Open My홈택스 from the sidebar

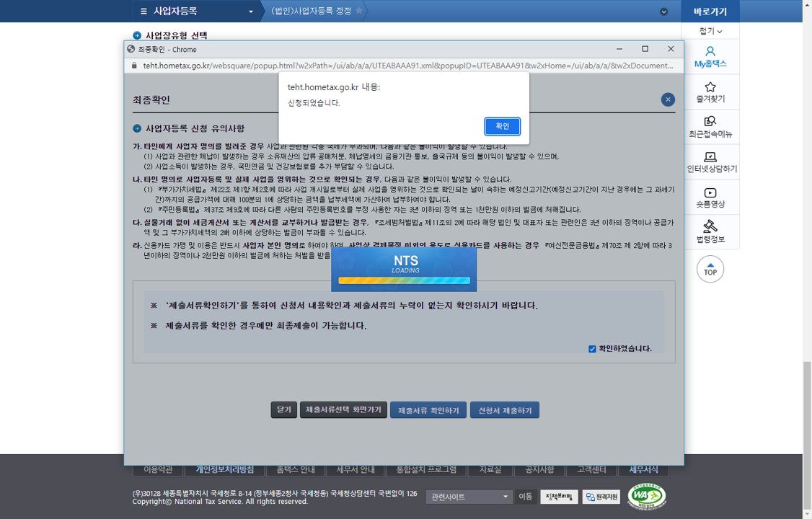pyautogui.click(x=710, y=57)
